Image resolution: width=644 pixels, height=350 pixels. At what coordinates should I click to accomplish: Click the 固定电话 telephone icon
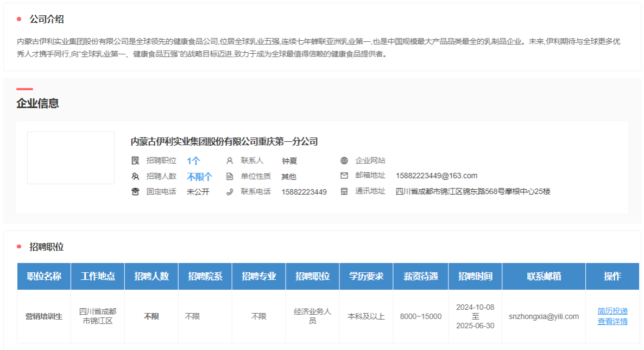[x=135, y=192]
